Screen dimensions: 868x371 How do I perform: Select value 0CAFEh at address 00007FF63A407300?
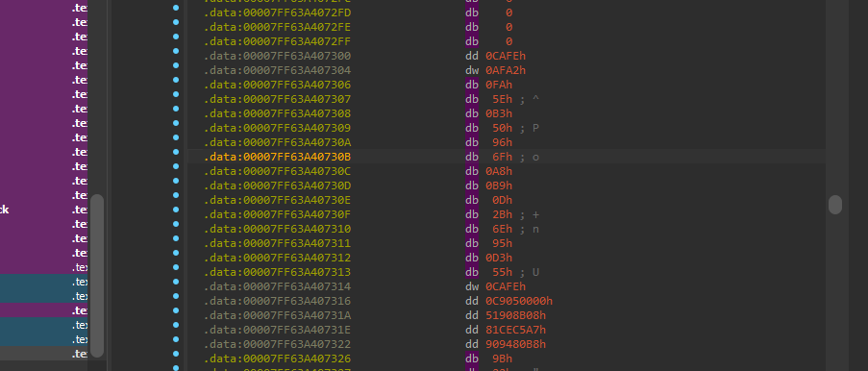click(506, 57)
